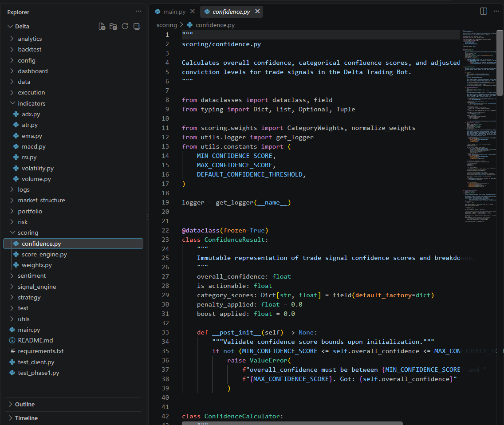Open volume.py from the file tree

[36, 179]
